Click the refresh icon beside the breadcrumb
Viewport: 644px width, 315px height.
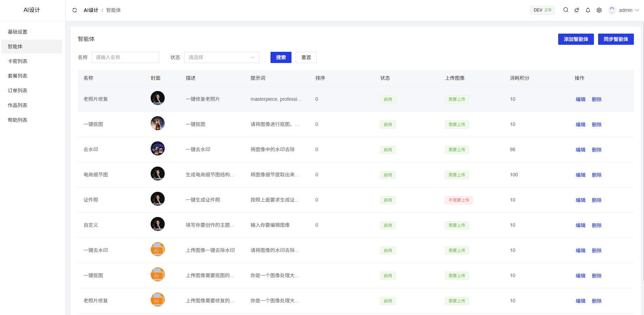click(75, 10)
